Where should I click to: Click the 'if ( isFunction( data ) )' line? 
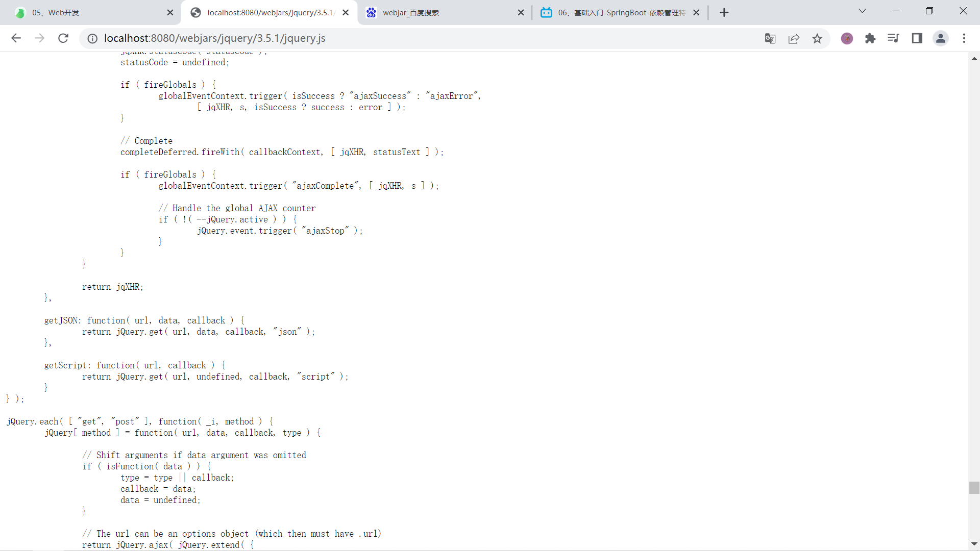(x=147, y=466)
